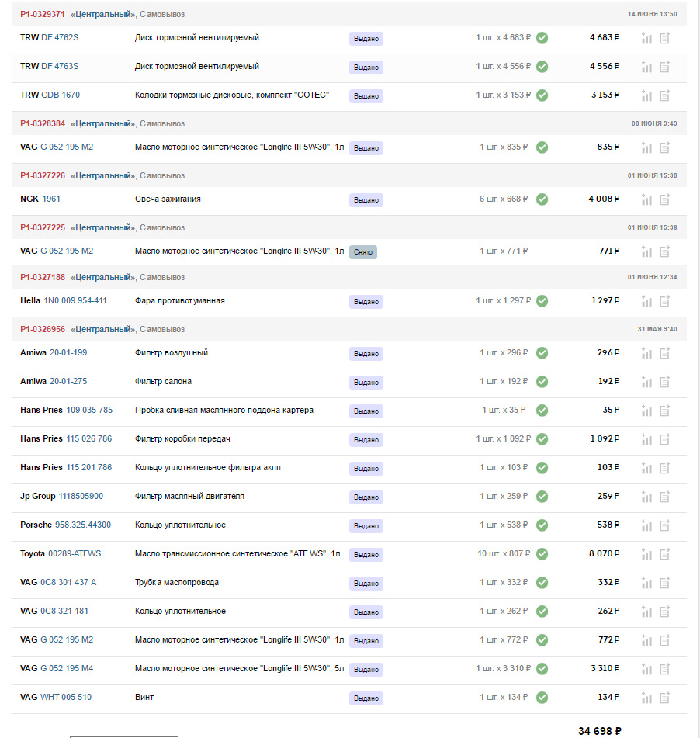Open part number 1N0 009 954-411
Viewport: 700px width, 738px height.
tap(75, 300)
